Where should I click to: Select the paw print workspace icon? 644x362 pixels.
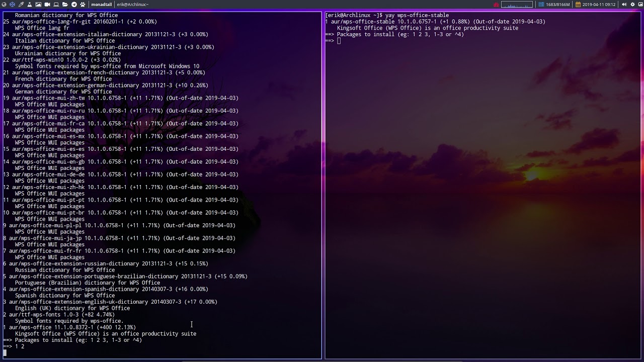tap(83, 5)
